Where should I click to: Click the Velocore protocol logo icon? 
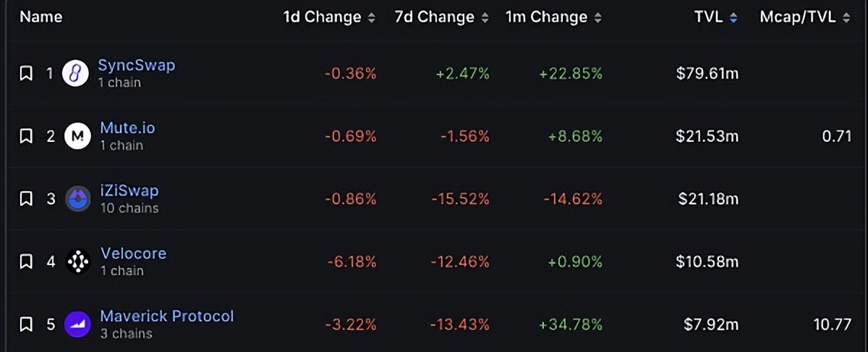(x=78, y=261)
